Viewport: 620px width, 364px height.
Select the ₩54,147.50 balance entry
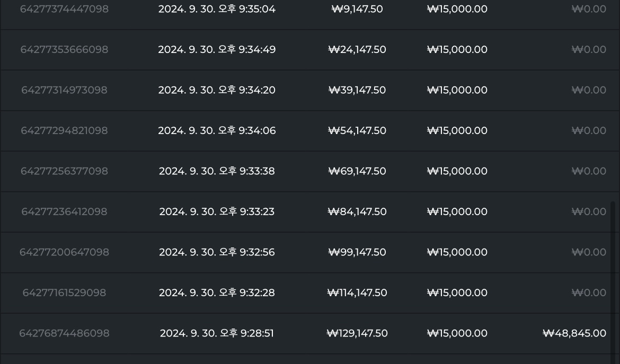(357, 130)
